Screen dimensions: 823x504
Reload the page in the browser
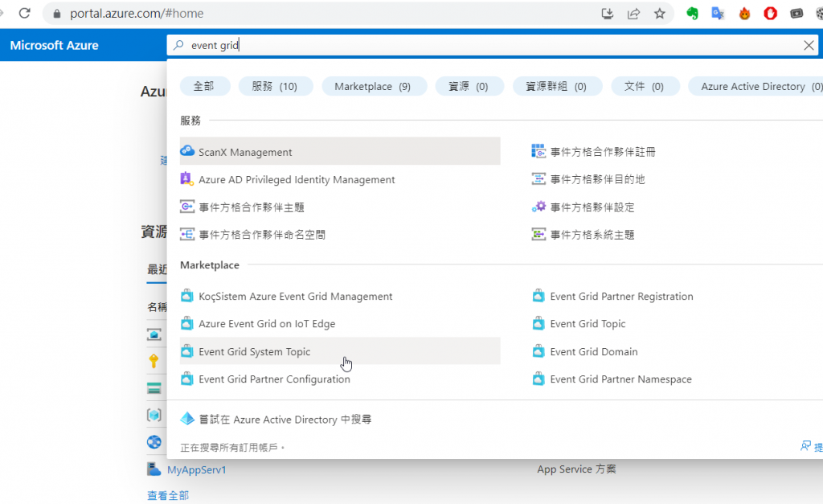[24, 13]
